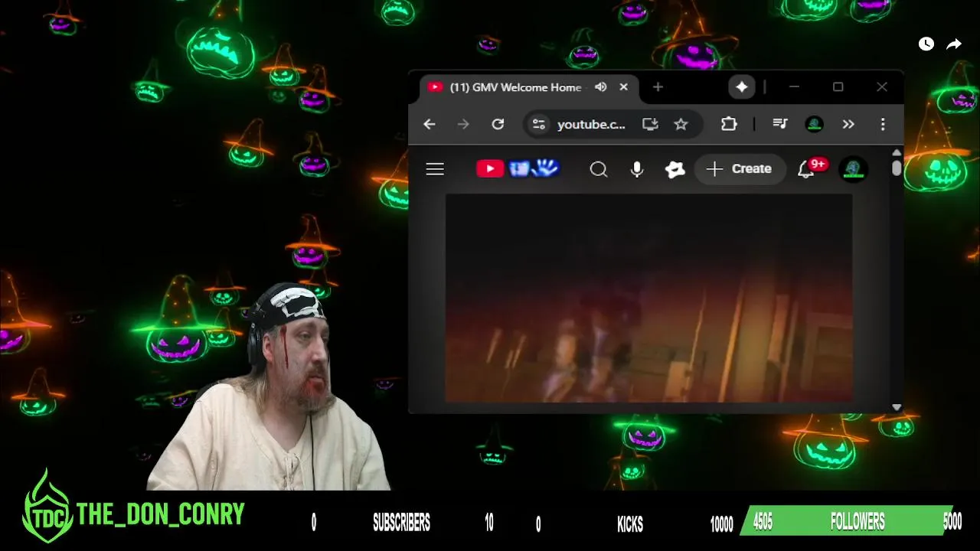The width and height of the screenshot is (980, 551).
Task: Click the Gemini sparkle icon in title bar
Action: (x=742, y=87)
